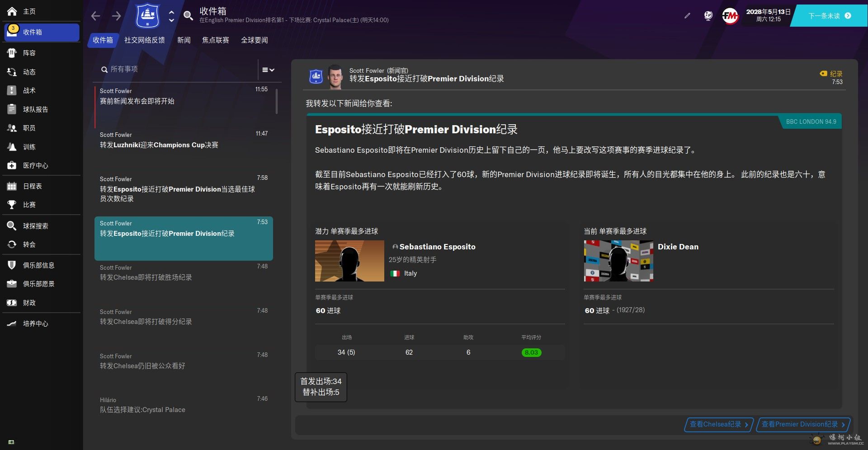Click the pencil edit icon in header
Screen dimensions: 868x450
click(687, 16)
